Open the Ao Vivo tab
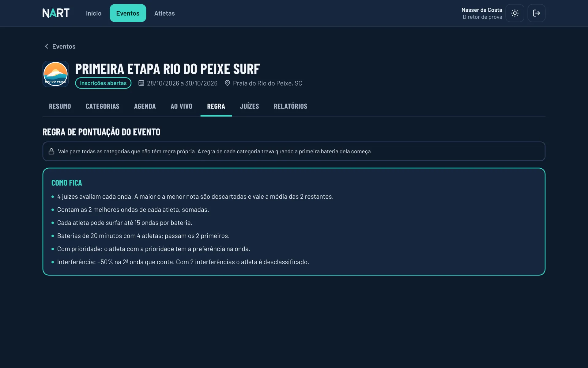 coord(181,106)
